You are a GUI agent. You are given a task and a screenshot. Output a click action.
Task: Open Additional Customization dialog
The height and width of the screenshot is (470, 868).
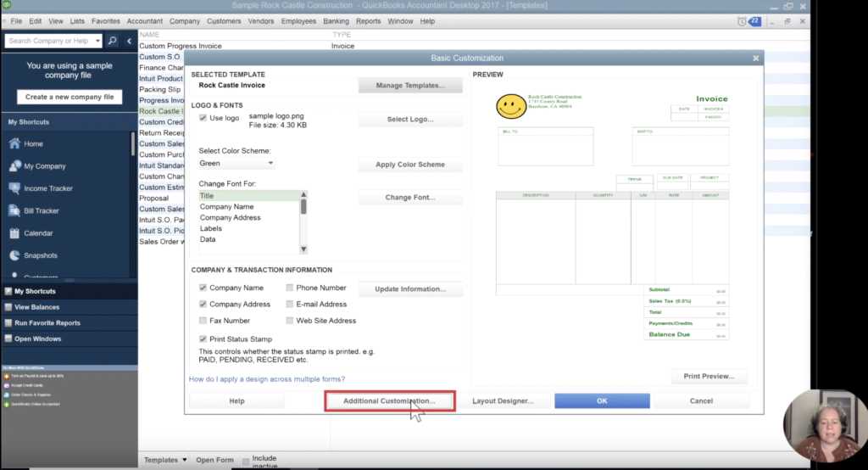[x=390, y=400]
